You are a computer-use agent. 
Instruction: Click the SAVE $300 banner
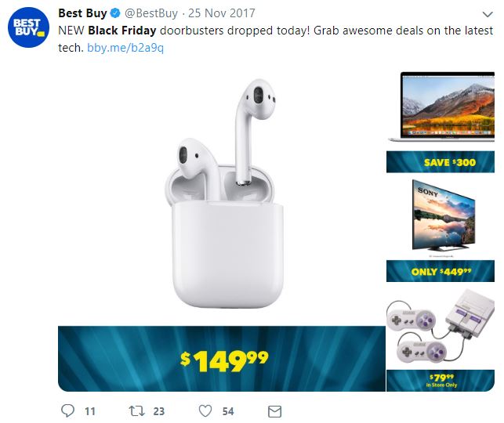pos(441,162)
